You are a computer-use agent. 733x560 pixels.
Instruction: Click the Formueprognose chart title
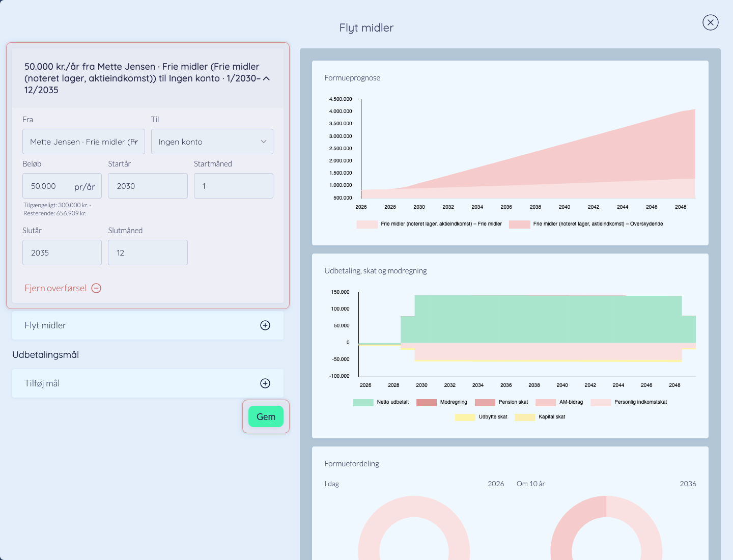pos(352,78)
